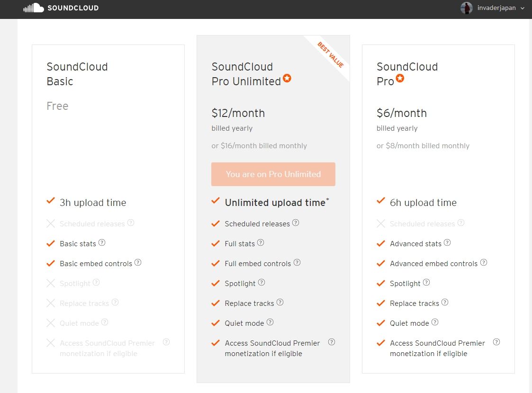Click orange star badge next to SoundCloud Pro
Screen dimensions: 532x393
[x=400, y=78]
